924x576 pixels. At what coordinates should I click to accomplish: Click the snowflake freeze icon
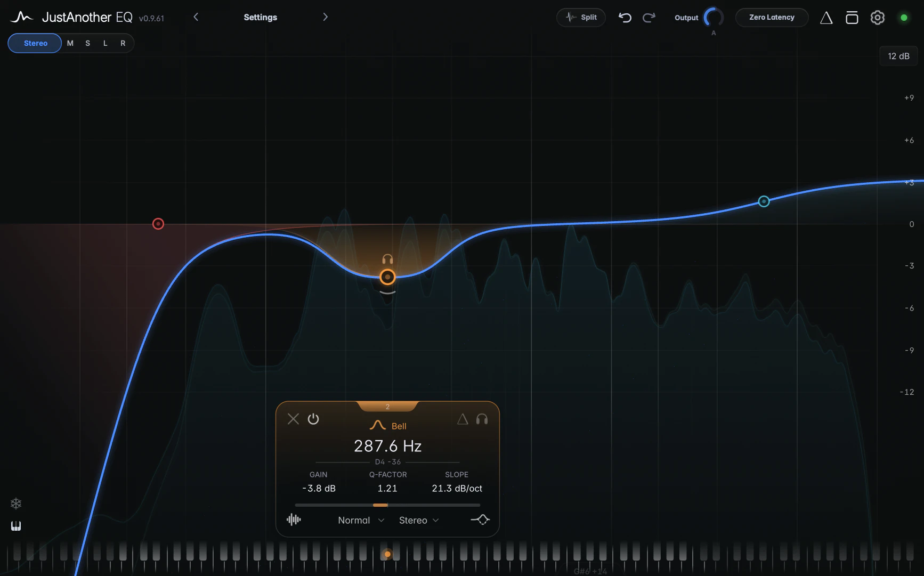[x=16, y=504]
